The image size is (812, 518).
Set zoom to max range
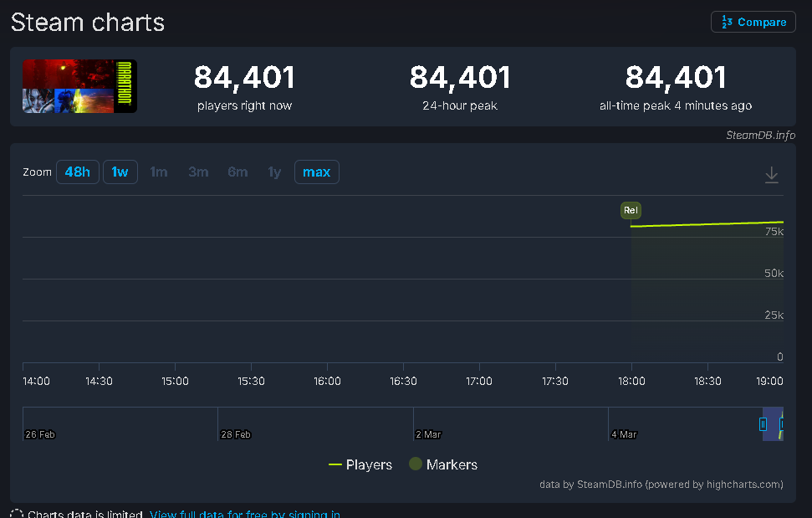coord(316,172)
